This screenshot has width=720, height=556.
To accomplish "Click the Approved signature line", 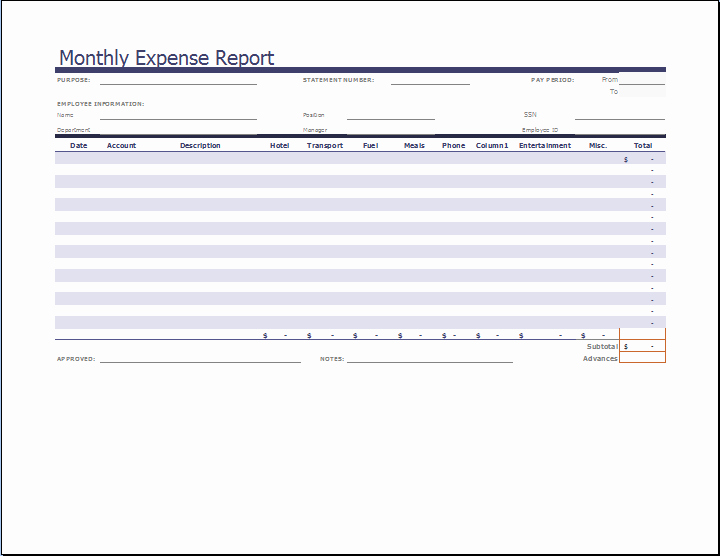I will tap(200, 358).
